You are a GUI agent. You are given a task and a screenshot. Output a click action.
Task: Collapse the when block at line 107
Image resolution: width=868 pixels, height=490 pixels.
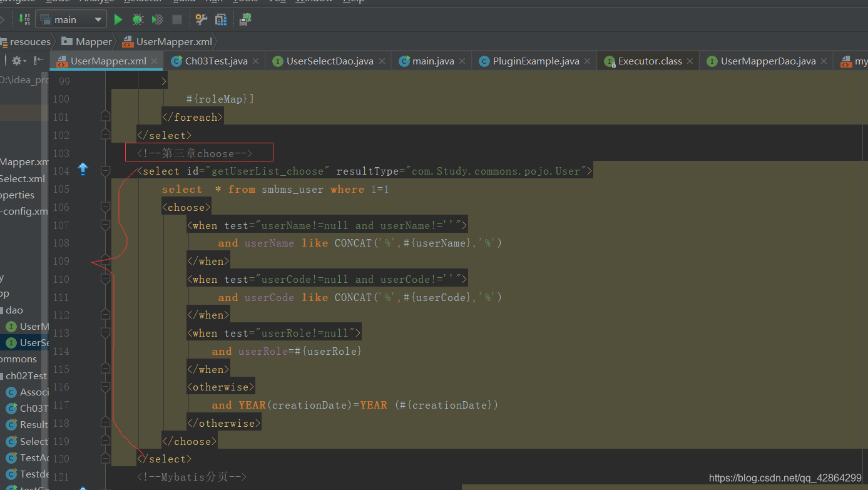coord(105,225)
